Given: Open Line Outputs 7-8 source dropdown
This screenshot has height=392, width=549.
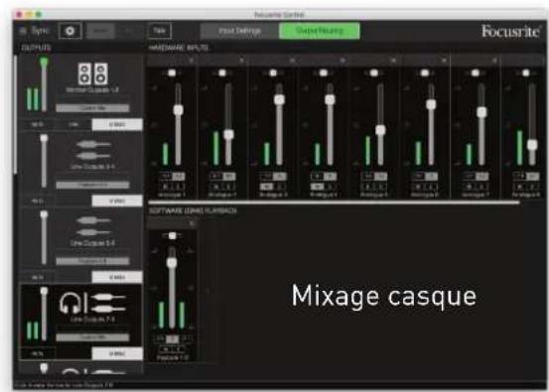Looking at the screenshot, I should coord(92,337).
